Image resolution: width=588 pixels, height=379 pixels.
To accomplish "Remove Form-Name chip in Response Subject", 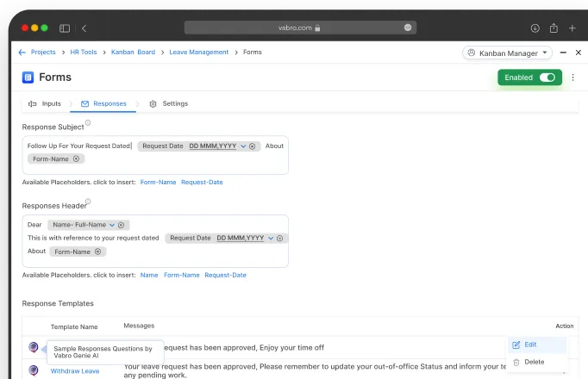I will (x=76, y=159).
